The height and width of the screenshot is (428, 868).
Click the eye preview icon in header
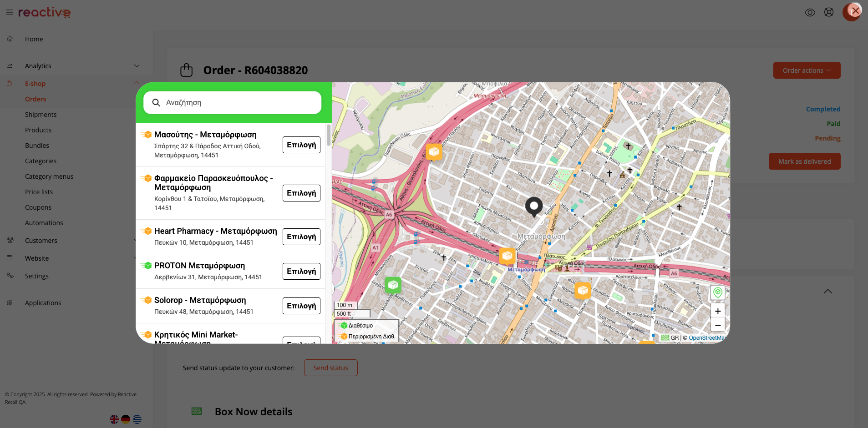810,13
